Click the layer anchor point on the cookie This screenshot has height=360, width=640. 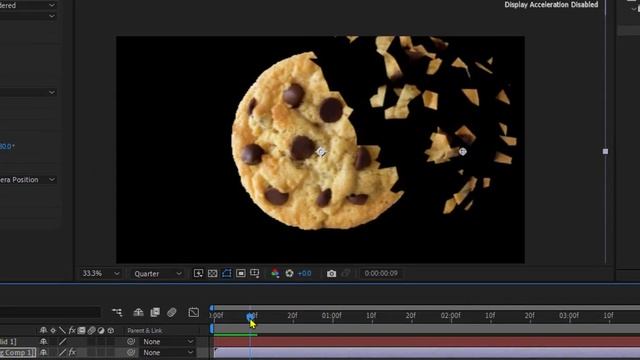pos(321,152)
